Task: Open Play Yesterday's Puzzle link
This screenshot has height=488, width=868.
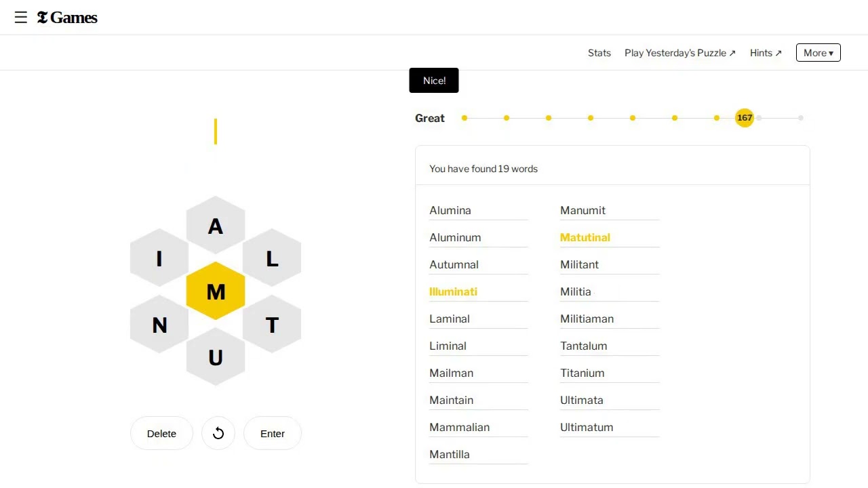Action: (679, 53)
